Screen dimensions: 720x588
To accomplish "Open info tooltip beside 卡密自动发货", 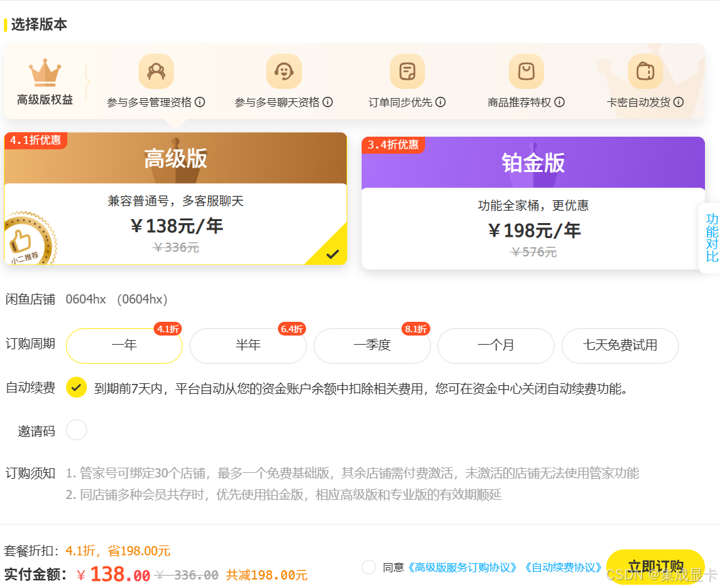I will tap(679, 102).
